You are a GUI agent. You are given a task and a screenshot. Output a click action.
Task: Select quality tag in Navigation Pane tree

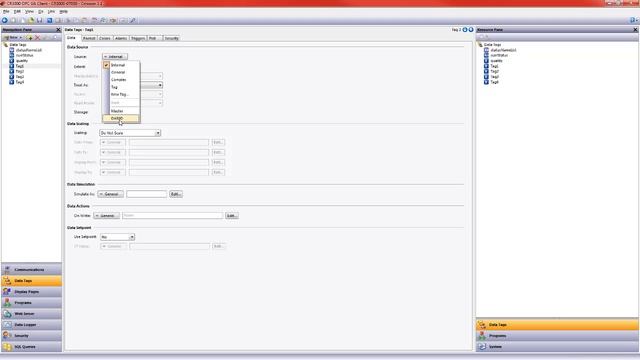click(22, 61)
